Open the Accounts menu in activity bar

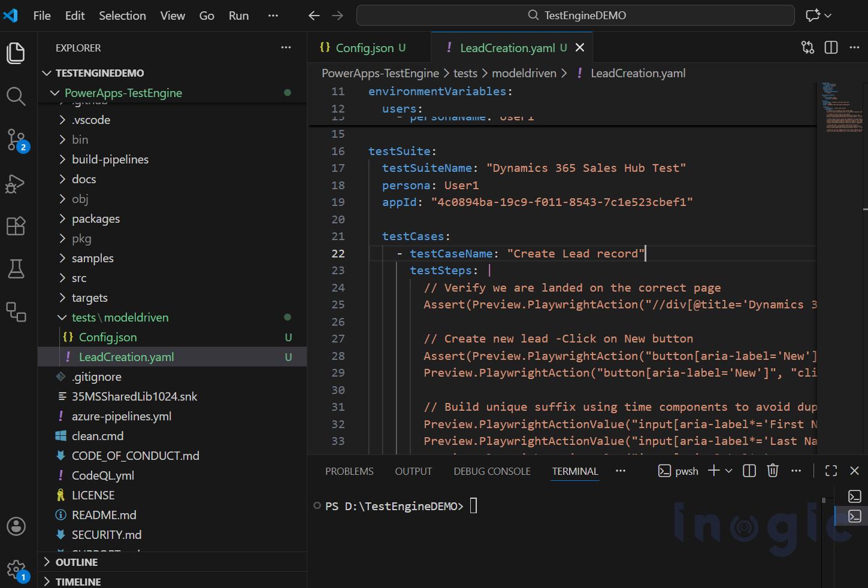(16, 526)
